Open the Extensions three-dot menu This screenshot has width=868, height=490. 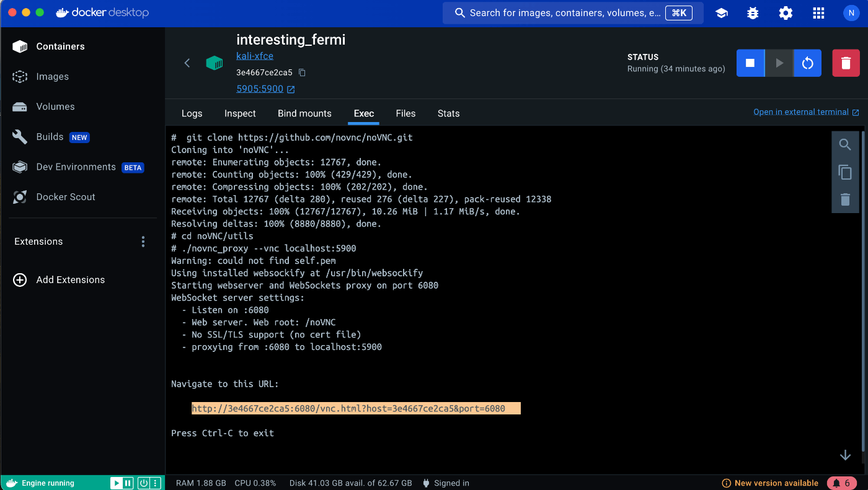pyautogui.click(x=143, y=242)
